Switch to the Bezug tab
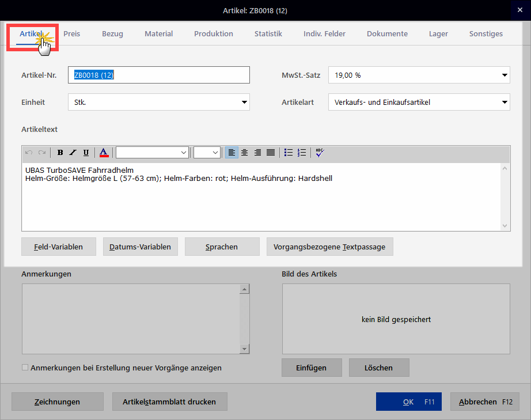 click(112, 34)
